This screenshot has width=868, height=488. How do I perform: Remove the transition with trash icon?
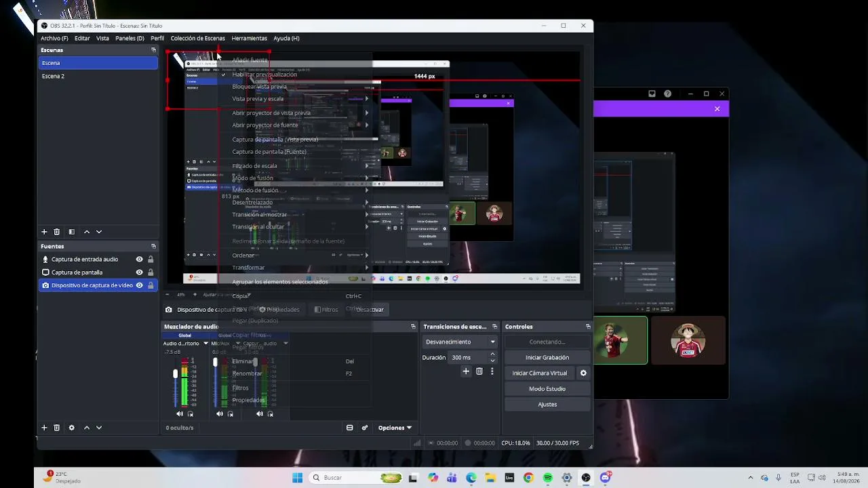(x=479, y=371)
